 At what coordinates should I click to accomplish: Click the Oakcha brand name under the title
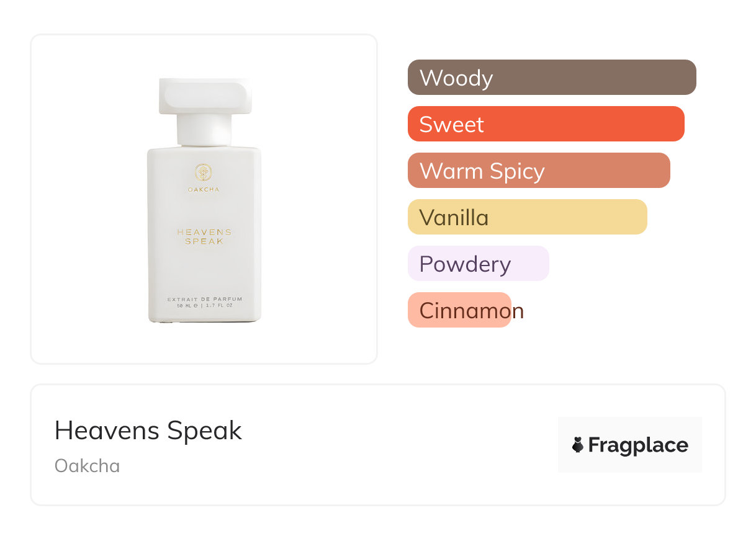click(x=88, y=466)
